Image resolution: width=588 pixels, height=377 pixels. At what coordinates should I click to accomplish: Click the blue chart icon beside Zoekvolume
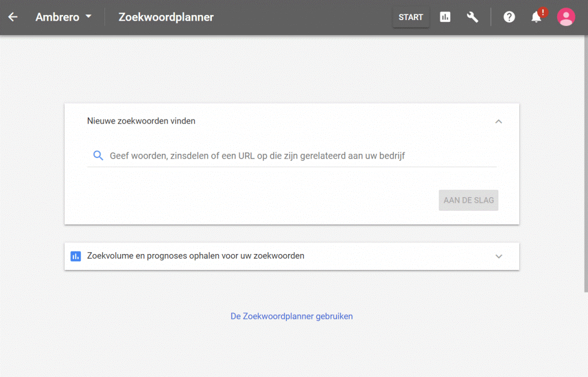click(76, 256)
